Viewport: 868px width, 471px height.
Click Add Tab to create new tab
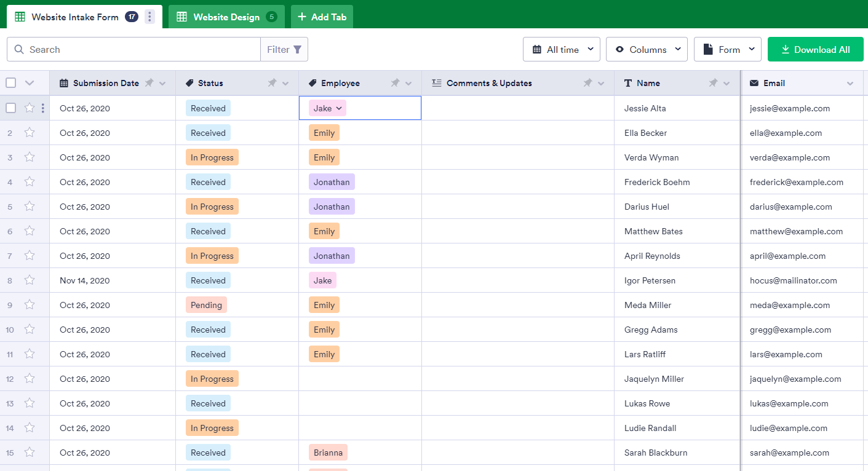point(322,17)
